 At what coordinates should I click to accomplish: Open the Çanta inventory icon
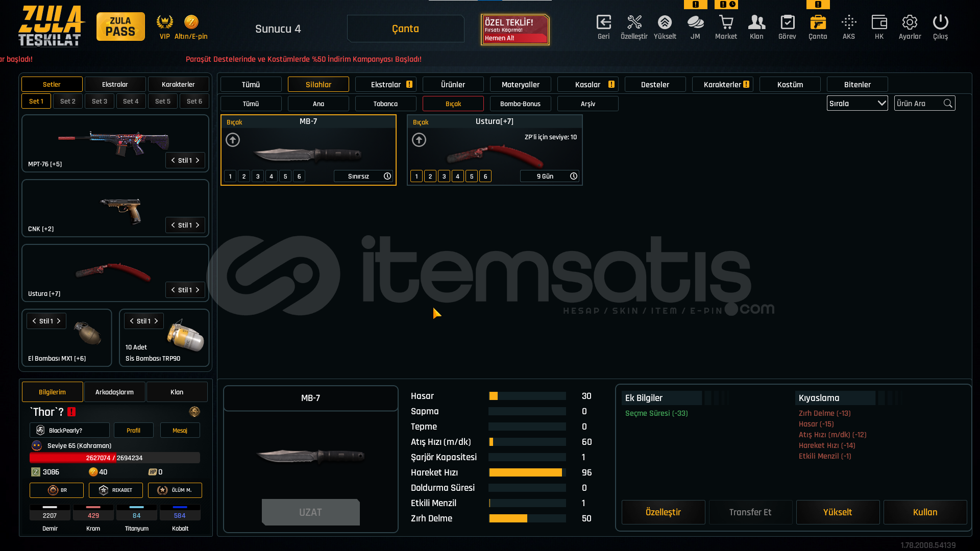[818, 22]
